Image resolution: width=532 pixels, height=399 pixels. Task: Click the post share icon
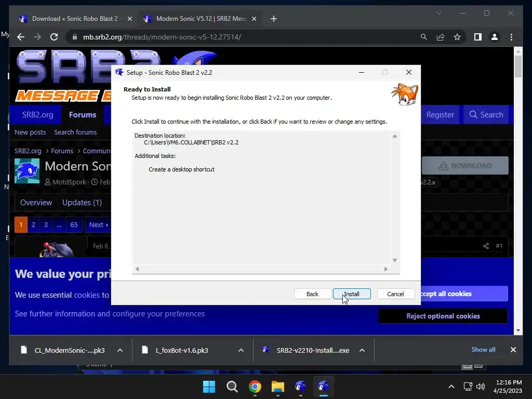pos(486,246)
